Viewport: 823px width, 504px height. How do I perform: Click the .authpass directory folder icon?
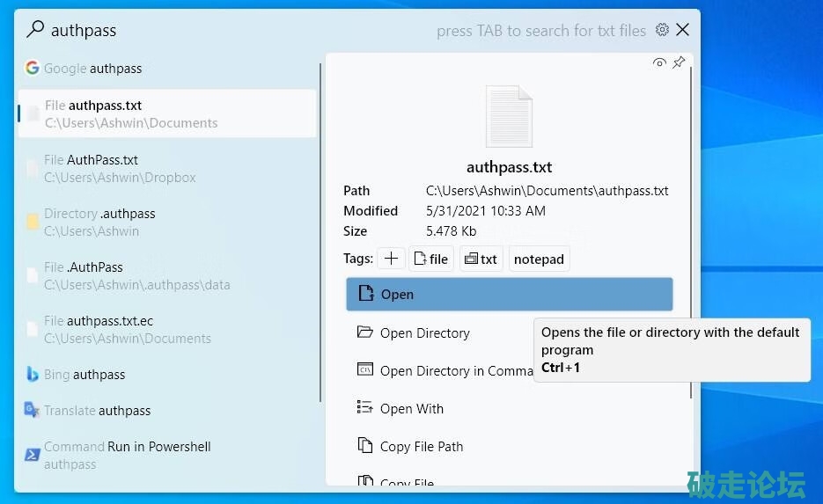[x=33, y=222]
